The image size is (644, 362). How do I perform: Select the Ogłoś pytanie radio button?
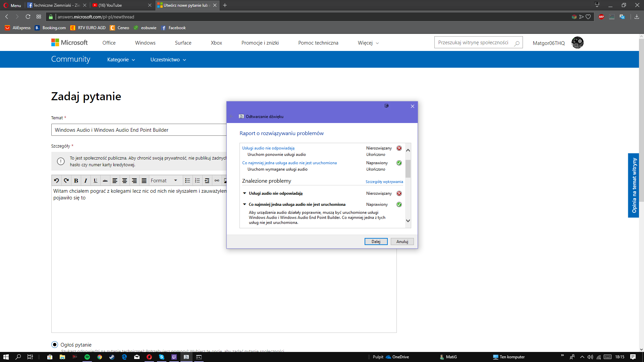pos(54,344)
